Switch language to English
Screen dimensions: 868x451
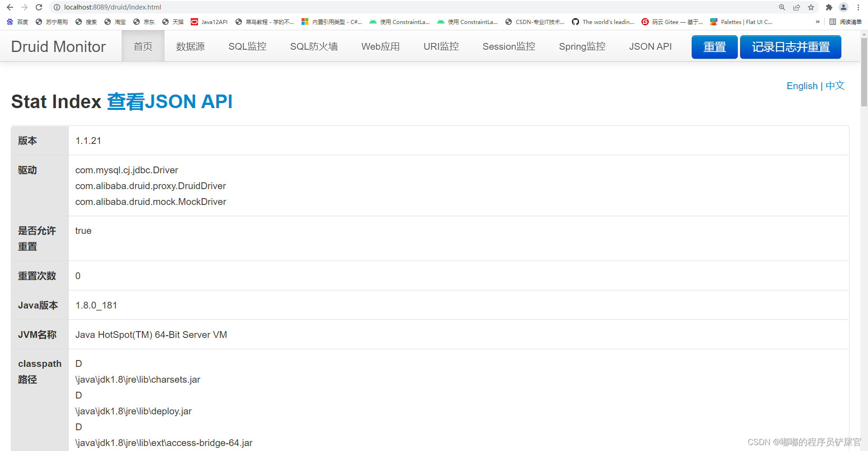802,86
